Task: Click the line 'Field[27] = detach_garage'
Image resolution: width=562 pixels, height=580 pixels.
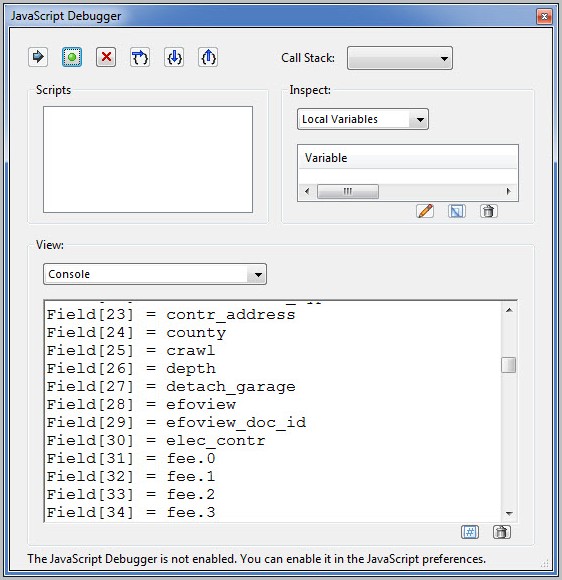Action: tap(171, 387)
